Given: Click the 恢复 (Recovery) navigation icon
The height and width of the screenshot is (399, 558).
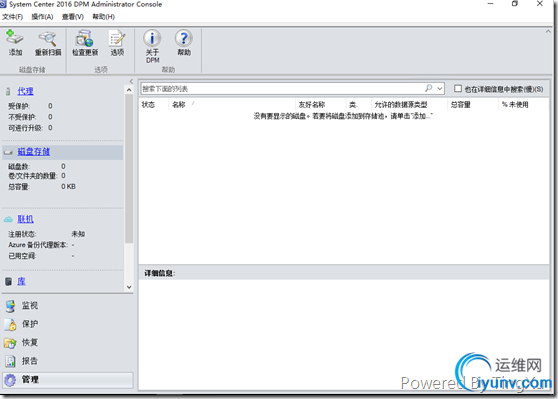Looking at the screenshot, I should 10,343.
